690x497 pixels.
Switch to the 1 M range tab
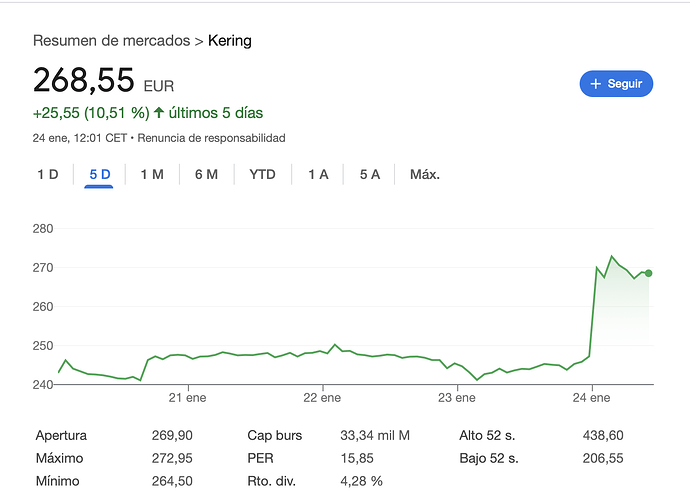click(152, 175)
